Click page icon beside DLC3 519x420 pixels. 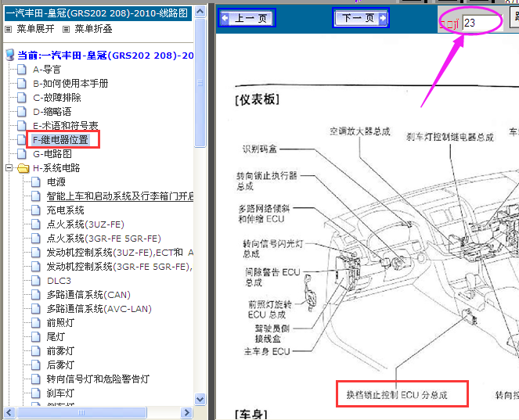point(36,281)
